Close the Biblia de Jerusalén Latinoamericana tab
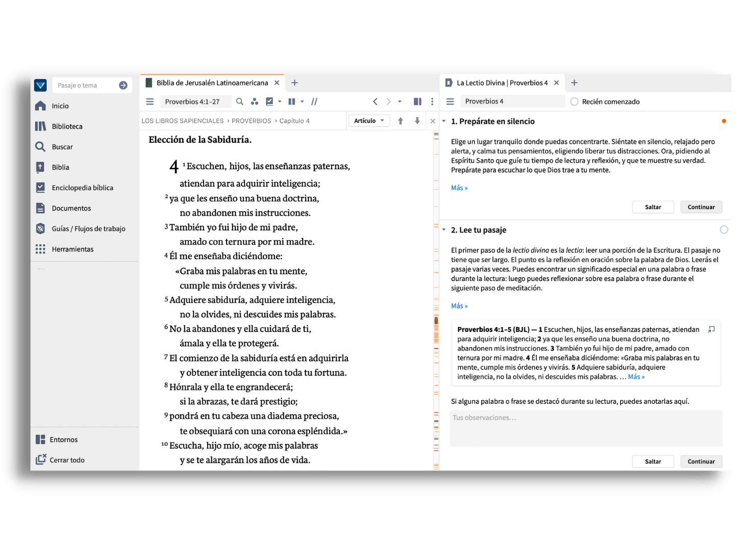746x560 pixels. (277, 83)
